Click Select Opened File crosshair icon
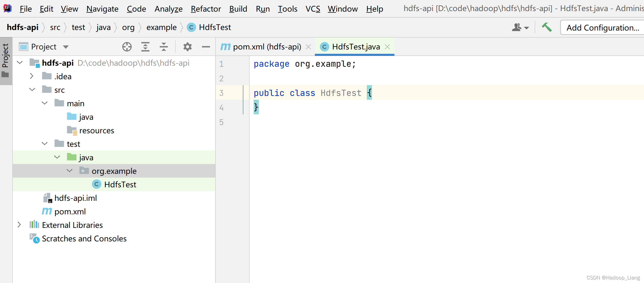 127,47
